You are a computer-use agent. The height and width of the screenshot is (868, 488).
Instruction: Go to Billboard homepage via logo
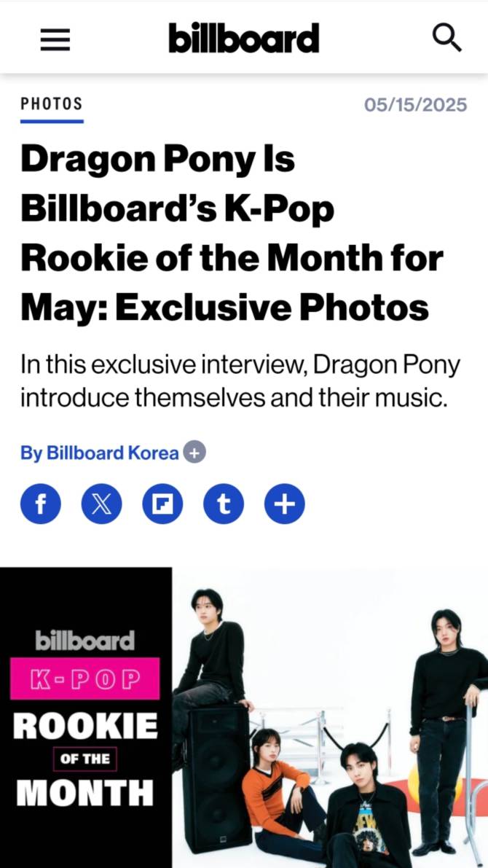(243, 38)
